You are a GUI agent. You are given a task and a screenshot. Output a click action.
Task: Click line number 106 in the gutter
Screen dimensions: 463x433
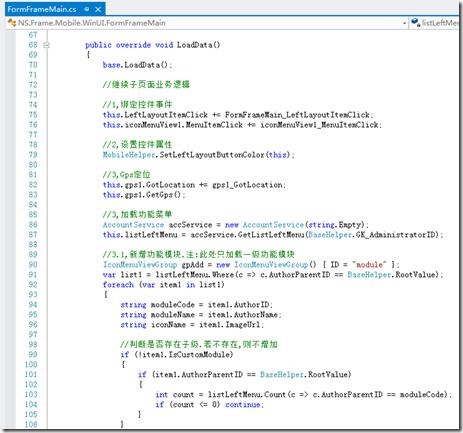coord(31,424)
